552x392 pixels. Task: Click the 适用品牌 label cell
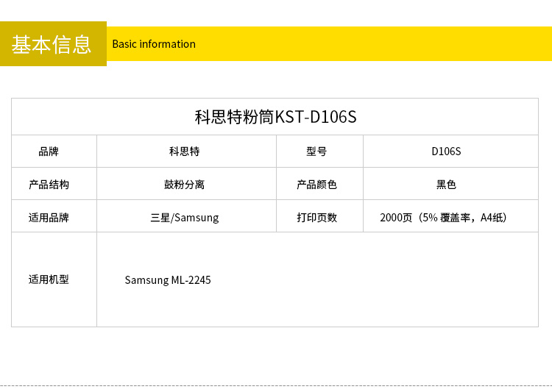[x=49, y=218]
